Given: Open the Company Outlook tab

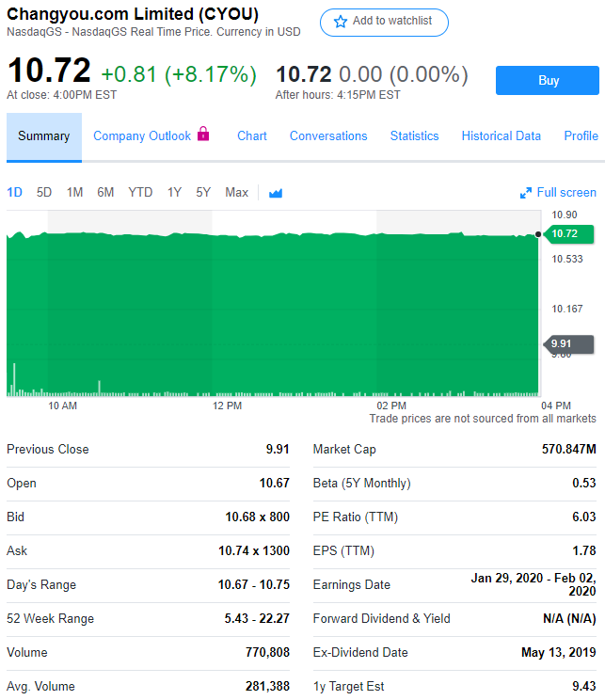Looking at the screenshot, I should (142, 135).
